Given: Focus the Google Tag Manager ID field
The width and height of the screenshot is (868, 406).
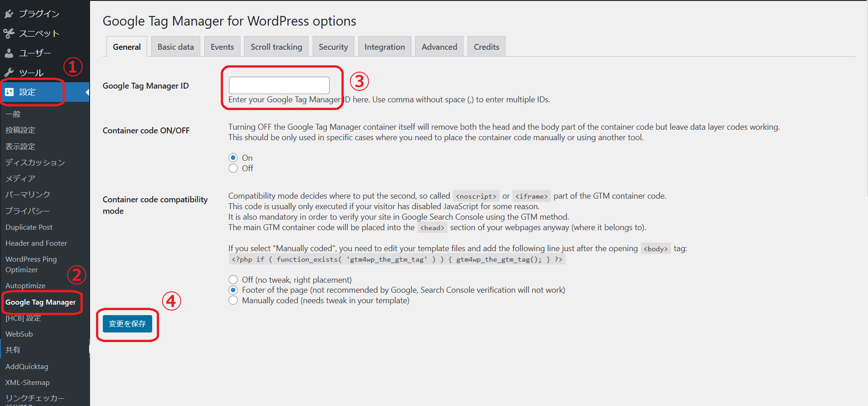Looking at the screenshot, I should click(x=279, y=85).
